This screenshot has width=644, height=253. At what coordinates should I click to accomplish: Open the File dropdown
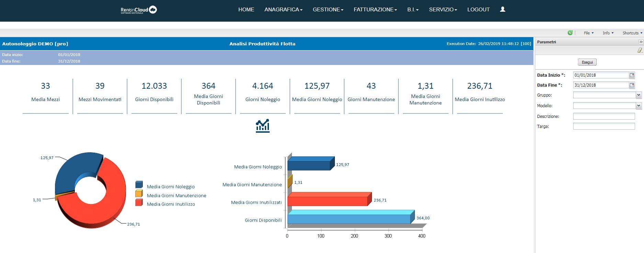589,33
